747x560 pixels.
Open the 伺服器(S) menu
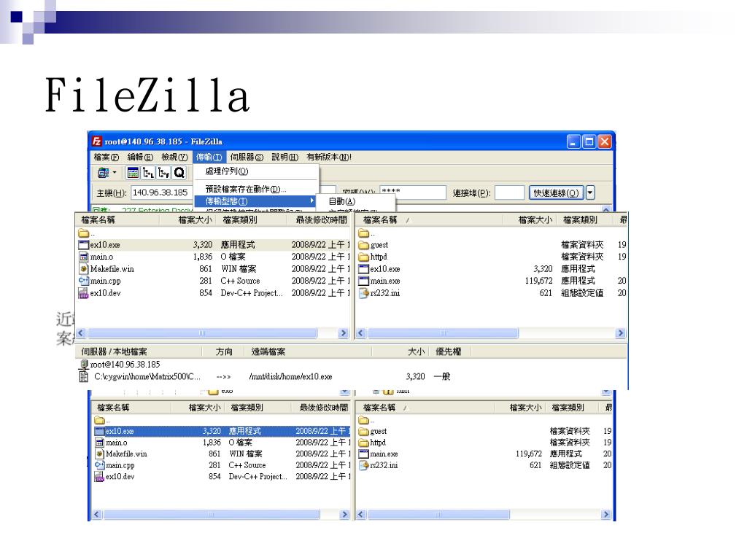coord(247,157)
